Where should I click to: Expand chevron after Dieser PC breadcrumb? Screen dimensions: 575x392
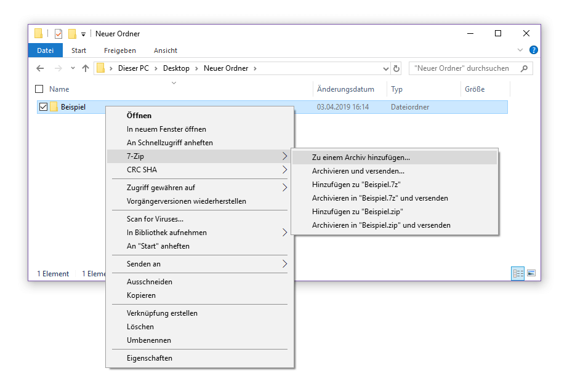click(156, 68)
